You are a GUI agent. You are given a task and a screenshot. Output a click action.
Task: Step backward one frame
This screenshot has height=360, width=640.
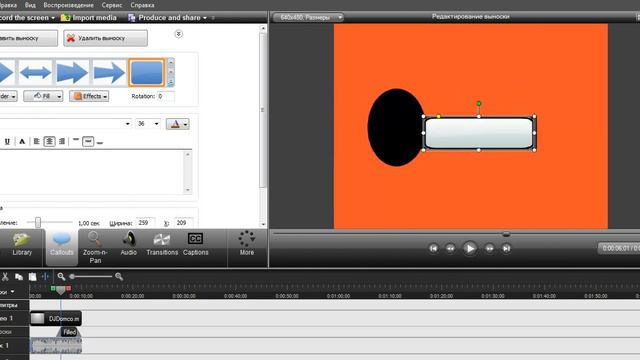coord(450,248)
